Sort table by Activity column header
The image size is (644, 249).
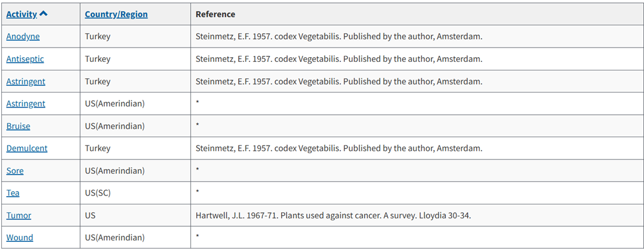(x=21, y=14)
